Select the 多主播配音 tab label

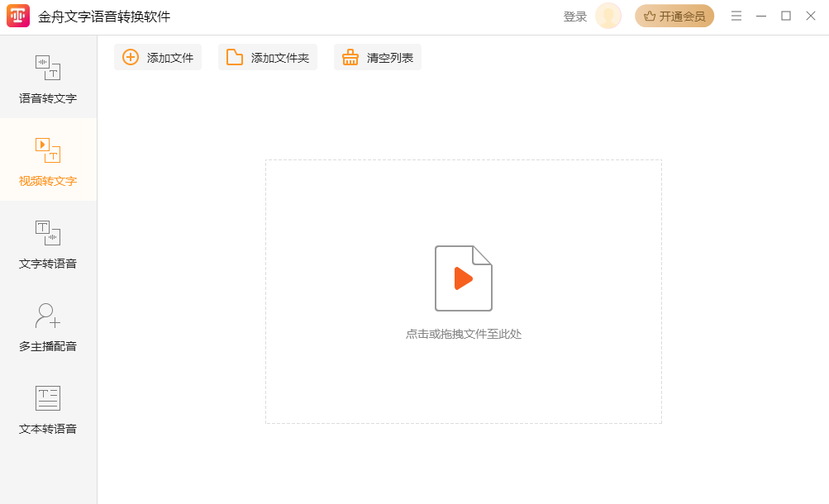coord(48,346)
